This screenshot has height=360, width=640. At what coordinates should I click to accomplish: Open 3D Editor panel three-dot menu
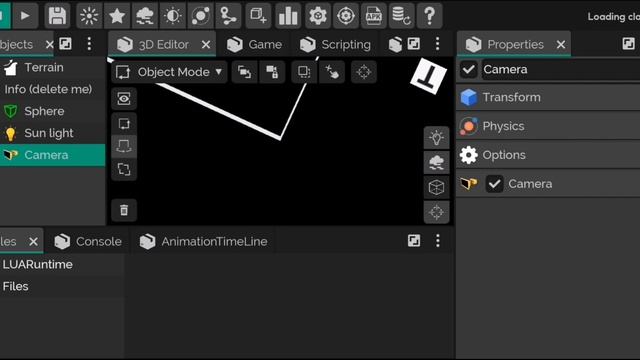pos(437,44)
